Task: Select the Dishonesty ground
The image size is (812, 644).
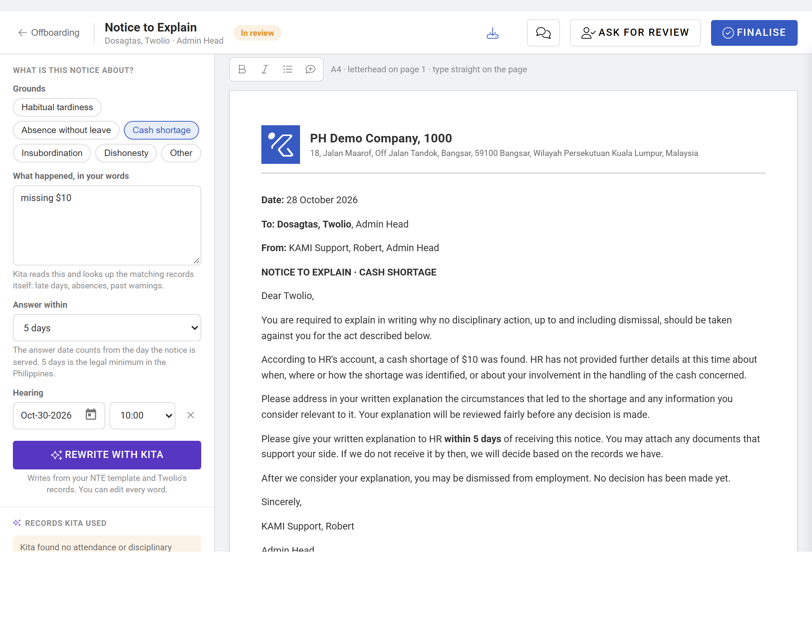Action: (x=126, y=153)
